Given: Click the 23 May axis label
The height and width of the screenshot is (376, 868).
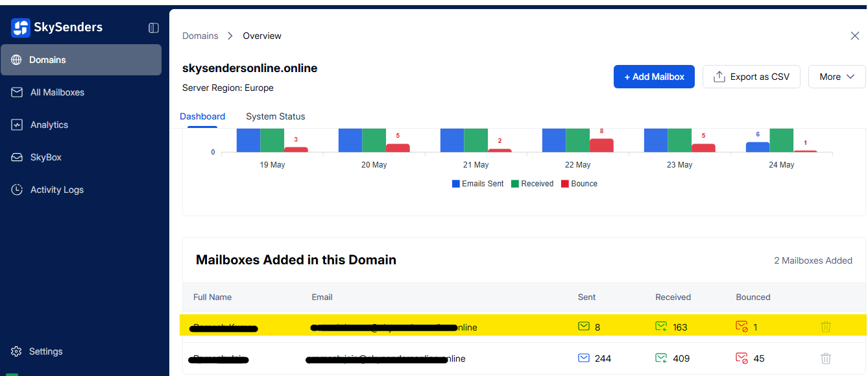Looking at the screenshot, I should tap(680, 165).
